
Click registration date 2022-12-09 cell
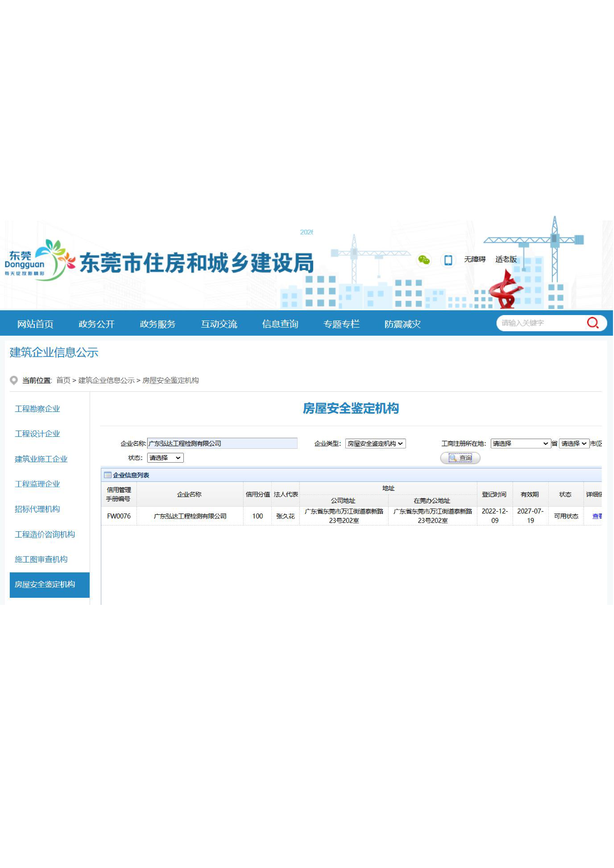tap(495, 516)
